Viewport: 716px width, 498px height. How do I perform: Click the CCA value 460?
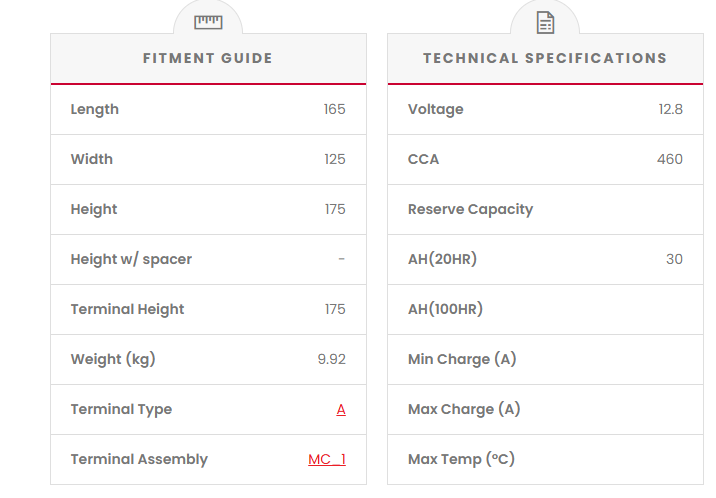[x=670, y=159]
